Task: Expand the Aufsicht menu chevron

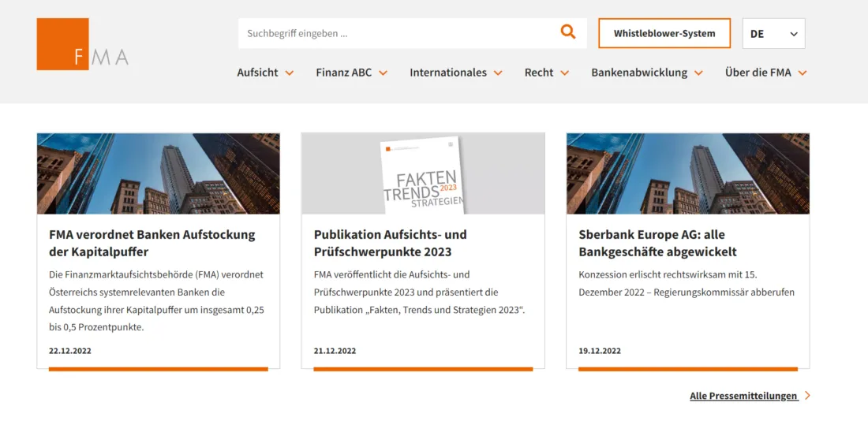Action: 290,73
